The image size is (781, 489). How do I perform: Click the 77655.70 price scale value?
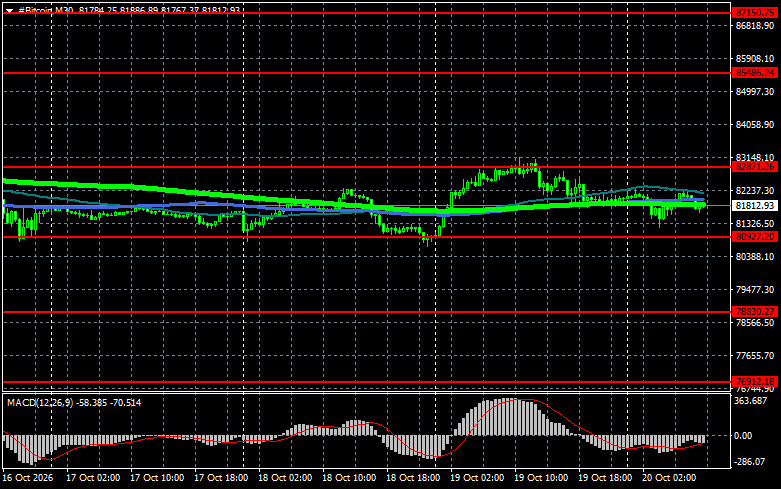(x=755, y=356)
